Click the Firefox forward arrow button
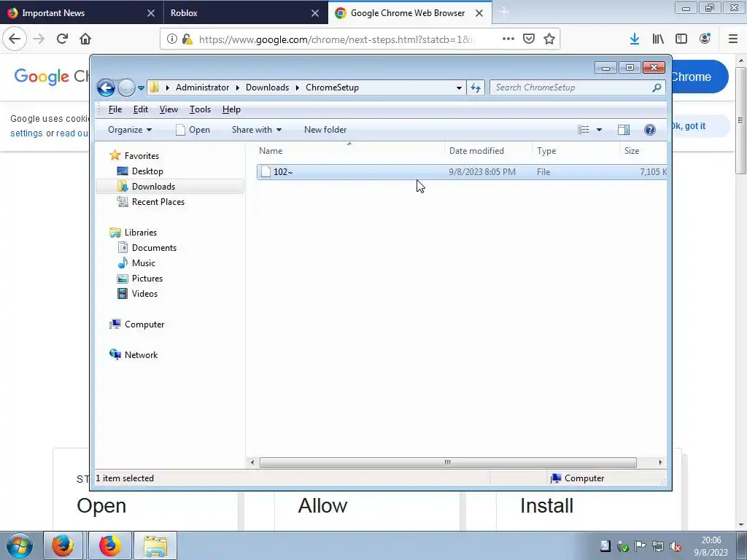 pos(39,39)
